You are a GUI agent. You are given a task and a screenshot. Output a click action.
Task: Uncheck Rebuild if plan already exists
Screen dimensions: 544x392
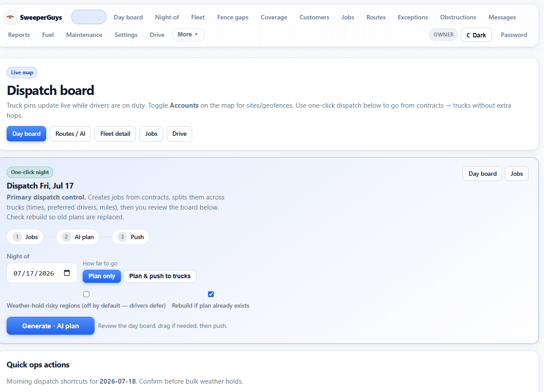click(211, 294)
